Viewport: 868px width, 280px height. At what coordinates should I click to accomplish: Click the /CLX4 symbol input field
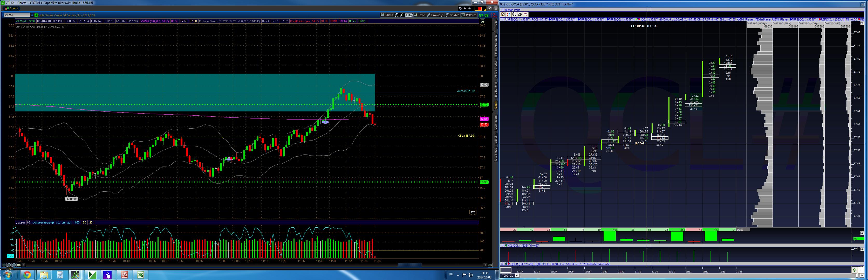[x=17, y=15]
